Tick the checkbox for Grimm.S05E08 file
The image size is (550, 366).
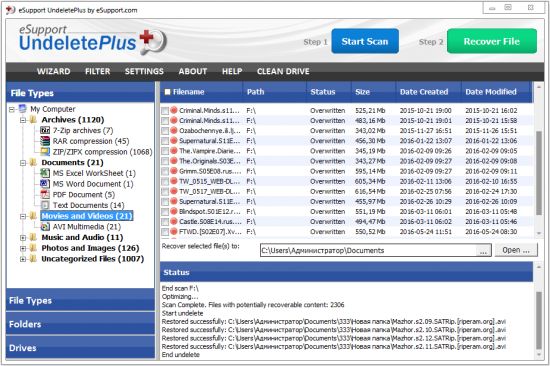tap(165, 172)
